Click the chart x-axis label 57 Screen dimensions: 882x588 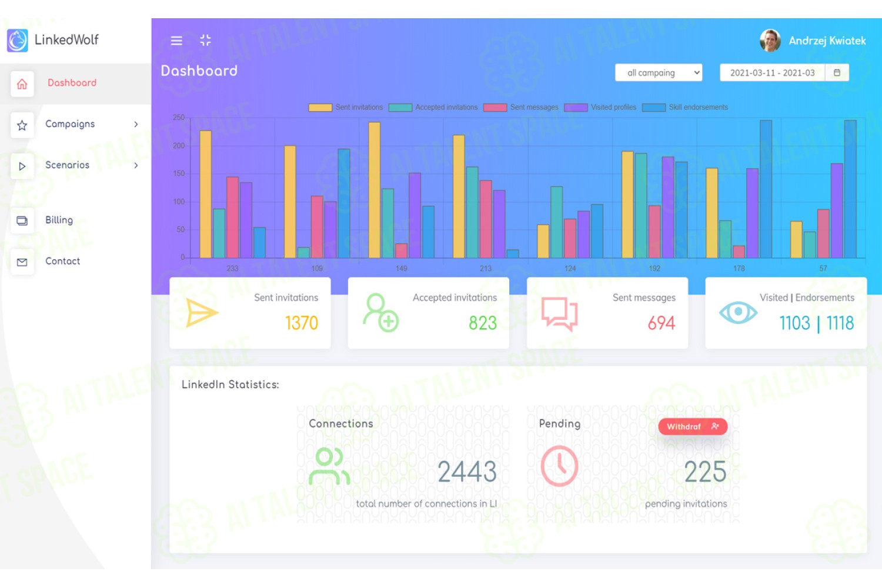click(x=823, y=268)
